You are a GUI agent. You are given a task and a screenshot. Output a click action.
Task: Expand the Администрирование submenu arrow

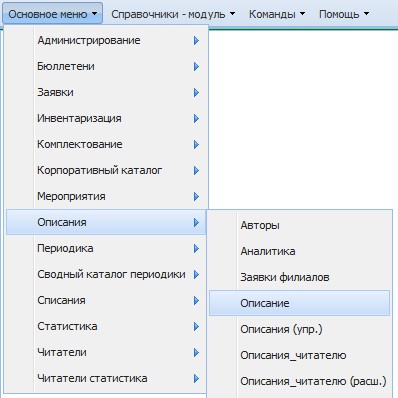point(196,41)
